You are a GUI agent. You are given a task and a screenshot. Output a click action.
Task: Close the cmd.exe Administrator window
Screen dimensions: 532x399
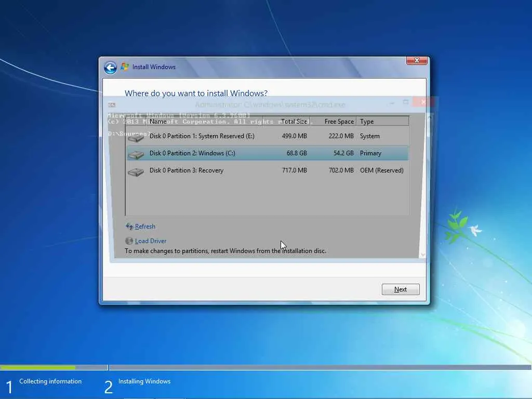423,102
